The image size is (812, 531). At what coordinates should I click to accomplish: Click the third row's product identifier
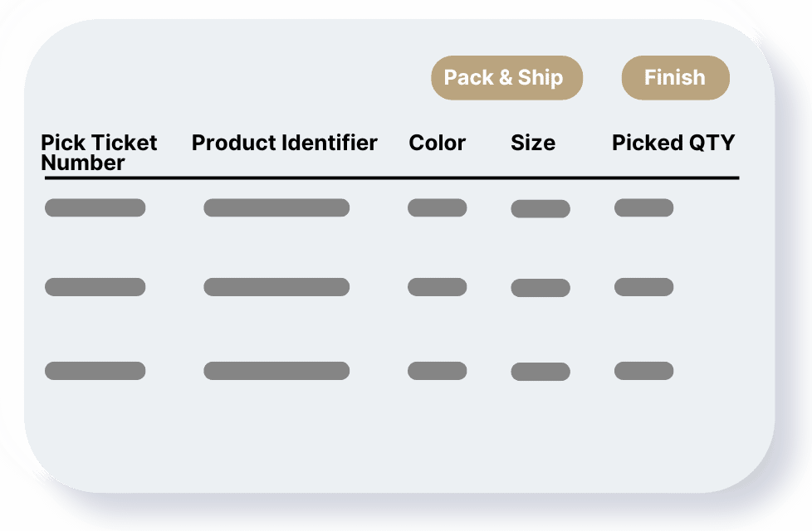277,371
